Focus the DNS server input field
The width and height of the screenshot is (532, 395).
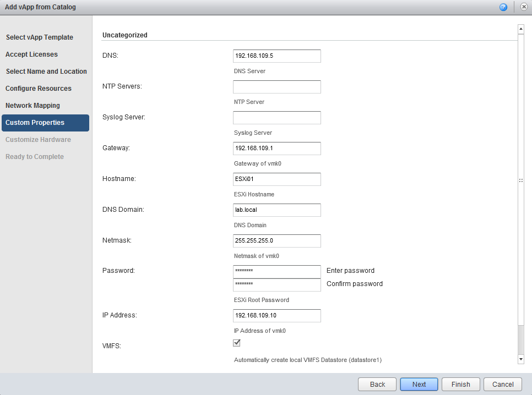click(x=276, y=56)
